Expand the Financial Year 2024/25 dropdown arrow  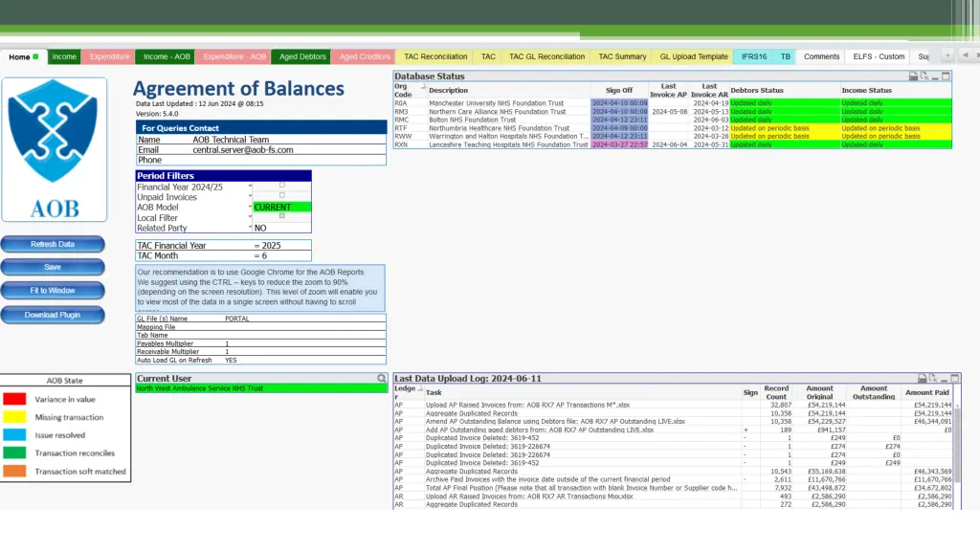click(x=250, y=187)
